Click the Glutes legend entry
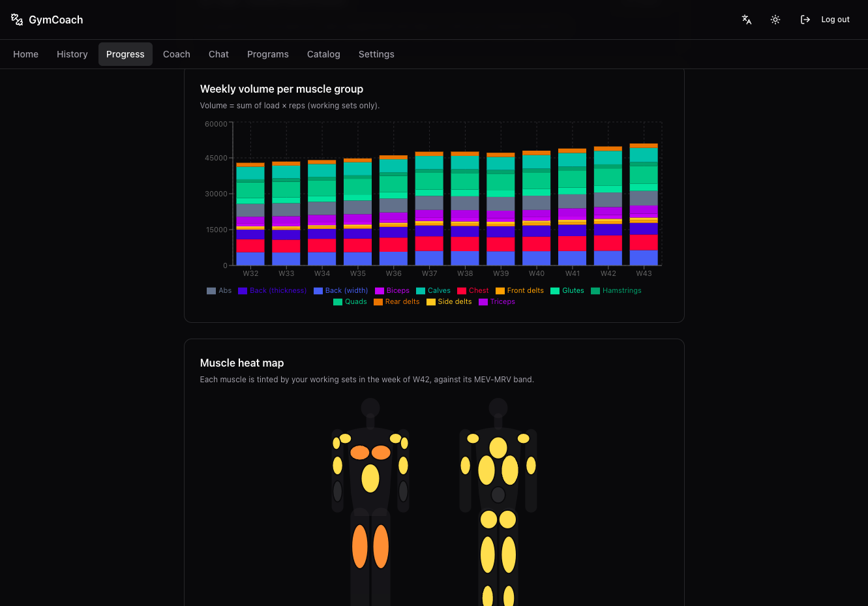Image resolution: width=868 pixels, height=606 pixels. click(567, 291)
